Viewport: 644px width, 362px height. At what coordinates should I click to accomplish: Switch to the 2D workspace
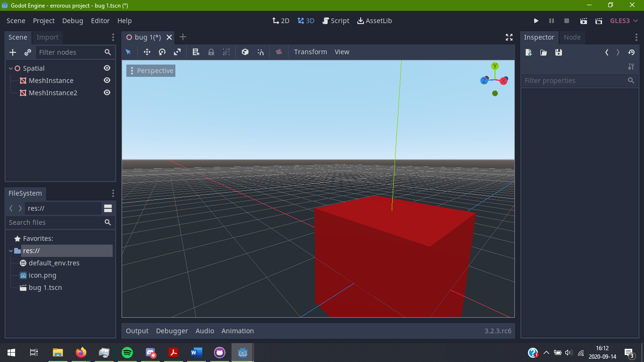point(281,21)
